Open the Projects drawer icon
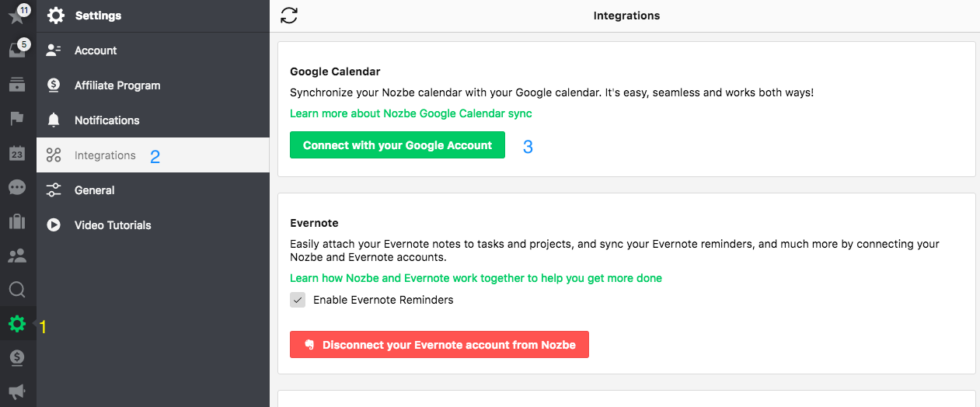 pos(17,85)
